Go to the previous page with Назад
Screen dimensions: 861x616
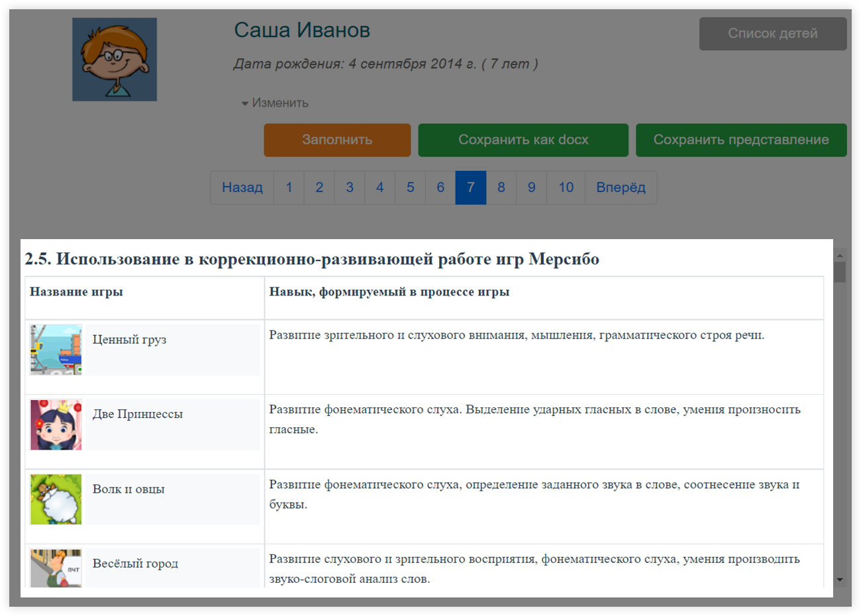(x=242, y=187)
